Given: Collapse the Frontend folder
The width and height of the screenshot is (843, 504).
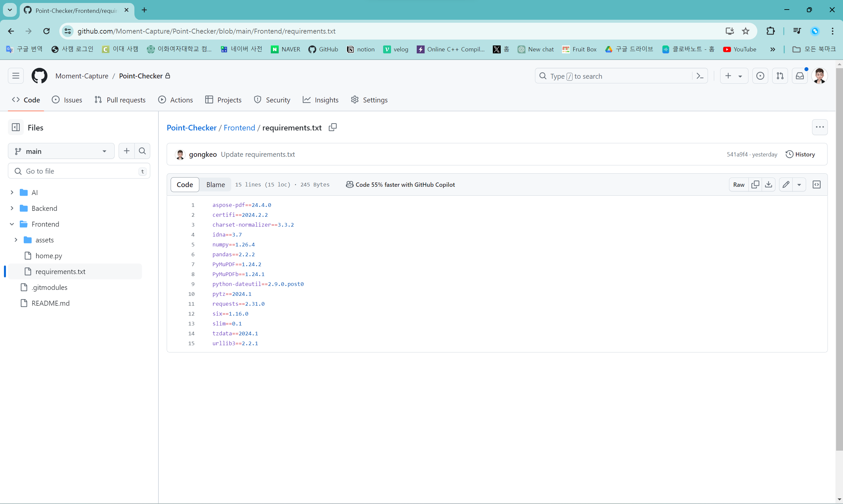Looking at the screenshot, I should click(x=12, y=224).
